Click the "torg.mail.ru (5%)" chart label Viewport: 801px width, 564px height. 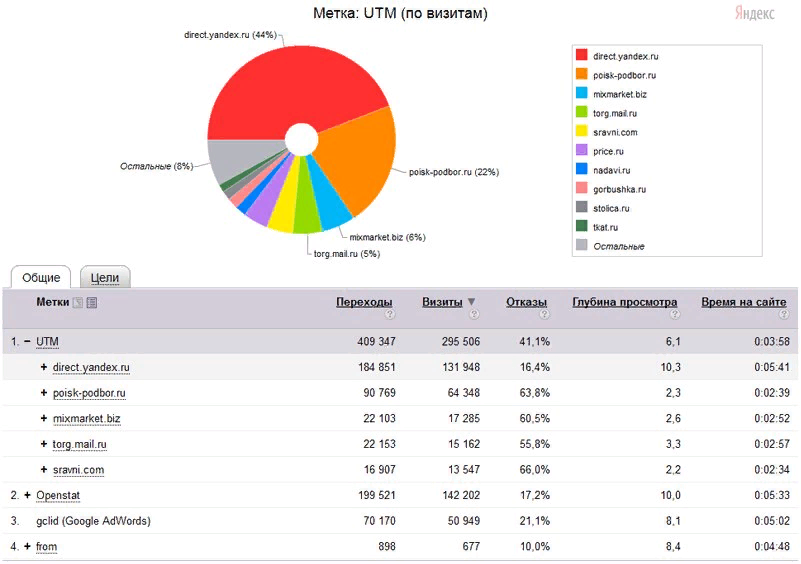click(346, 254)
